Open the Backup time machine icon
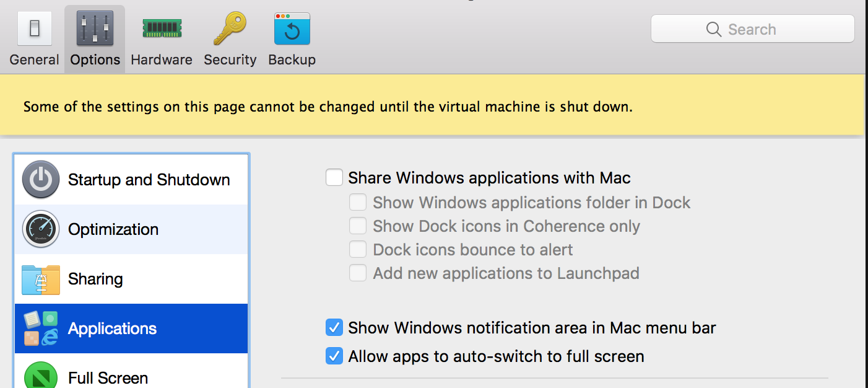868x388 pixels. pos(292,29)
